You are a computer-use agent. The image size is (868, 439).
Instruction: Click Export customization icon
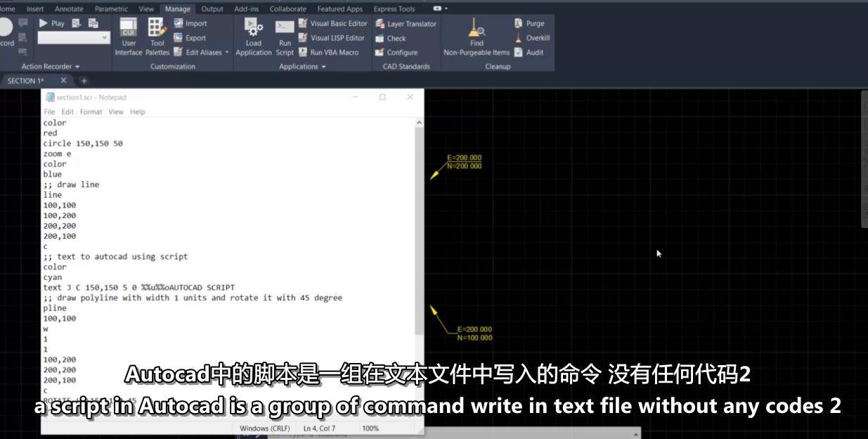pyautogui.click(x=190, y=38)
